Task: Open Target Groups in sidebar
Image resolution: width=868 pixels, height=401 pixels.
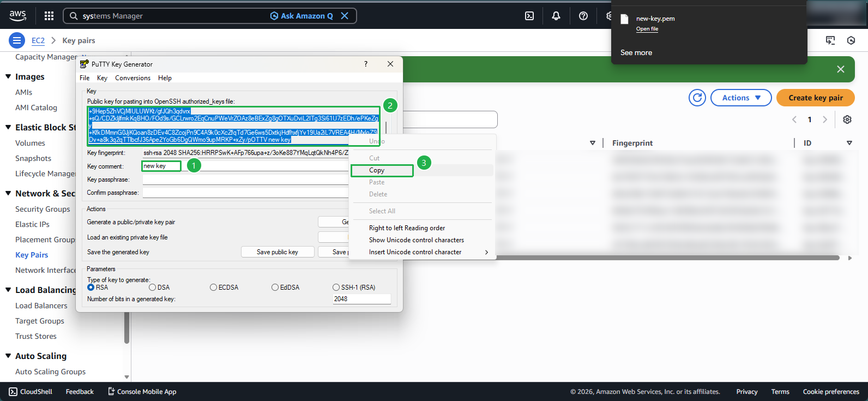Action: pos(40,321)
